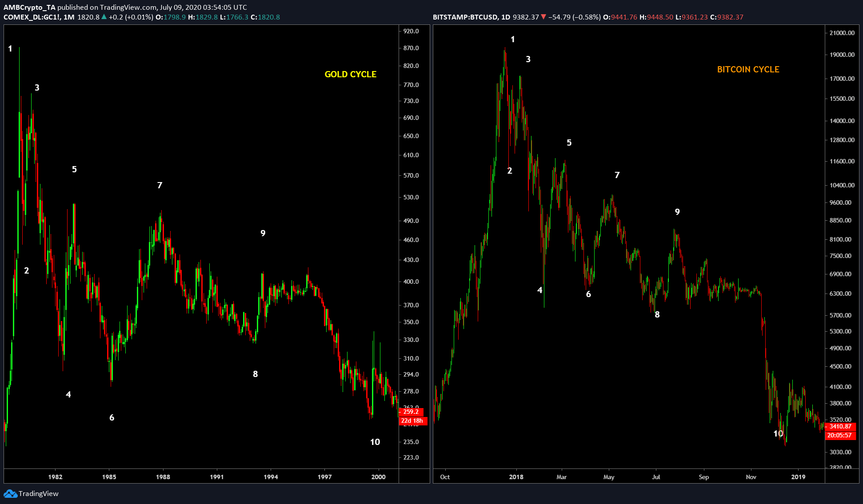Viewport: 863px width, 504px height.
Task: Click the red 20:05:57 countdown tag
Action: [x=840, y=435]
